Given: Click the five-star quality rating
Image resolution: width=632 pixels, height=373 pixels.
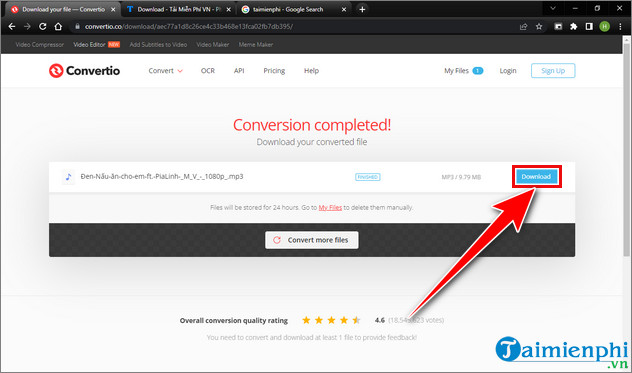Looking at the screenshot, I should tap(331, 320).
